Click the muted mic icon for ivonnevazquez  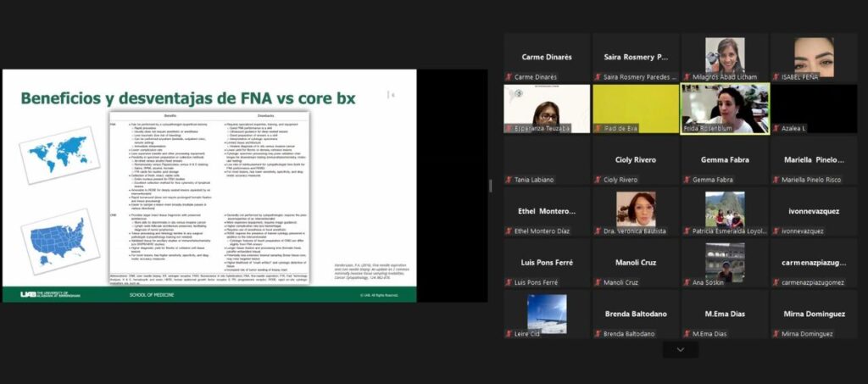pos(774,231)
